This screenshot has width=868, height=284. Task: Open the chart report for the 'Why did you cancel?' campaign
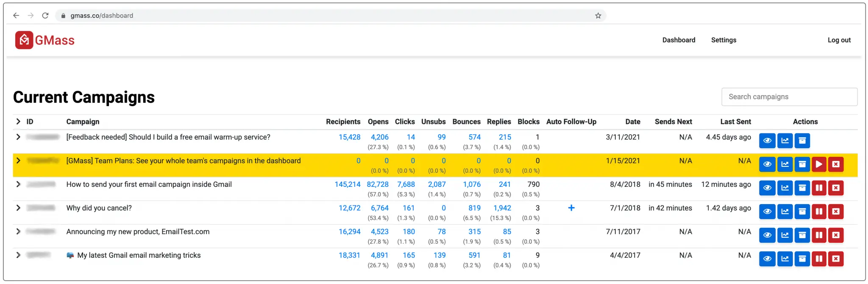point(785,211)
